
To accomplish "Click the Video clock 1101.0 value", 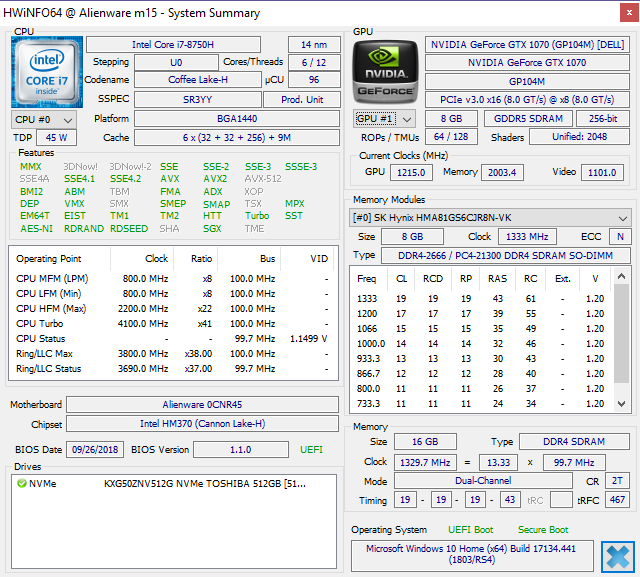I will click(602, 173).
